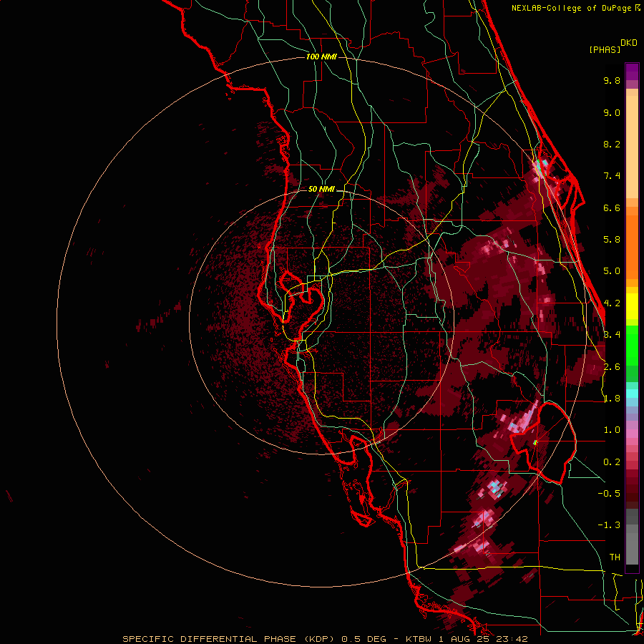Click the 9.0 value on the scale
Viewport: 644px width, 644px height.
coord(612,112)
